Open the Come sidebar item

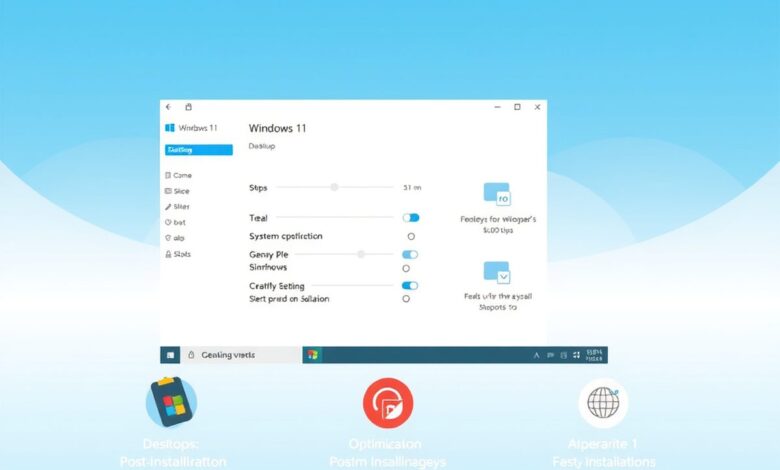[179, 175]
